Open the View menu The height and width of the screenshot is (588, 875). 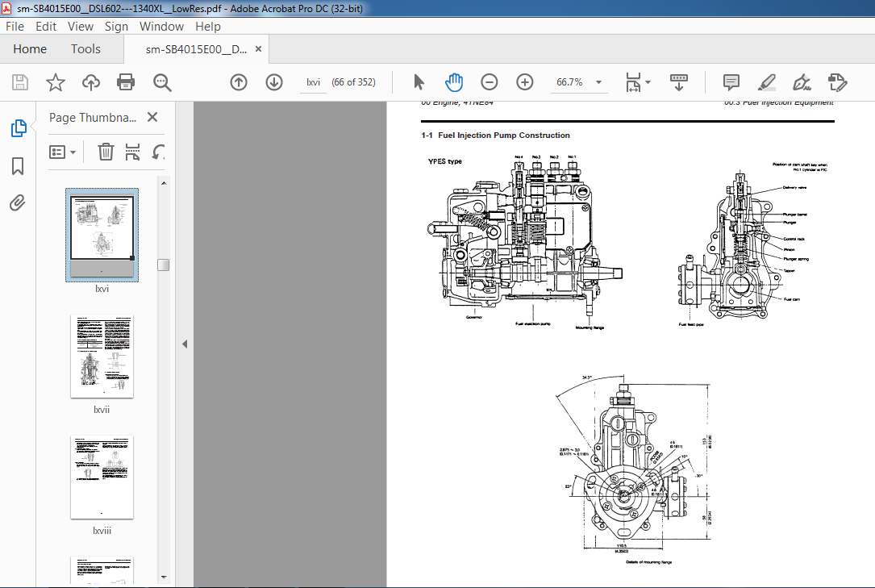81,27
